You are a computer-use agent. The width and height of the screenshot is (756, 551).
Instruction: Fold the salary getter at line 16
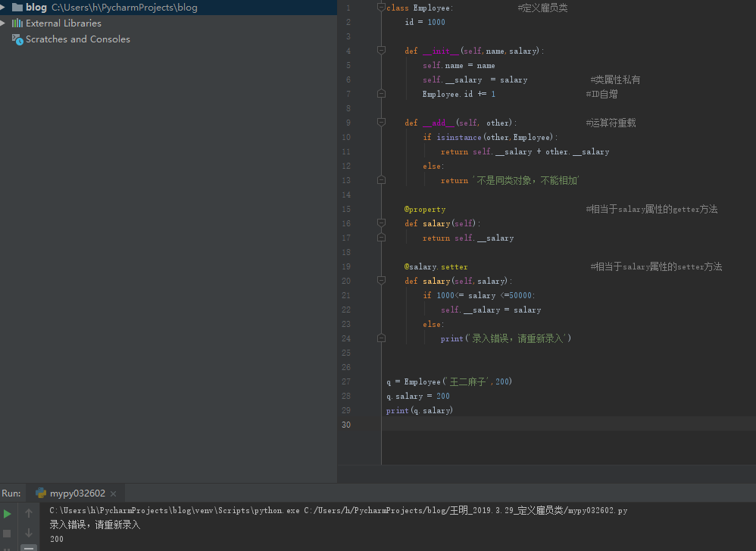tap(381, 223)
